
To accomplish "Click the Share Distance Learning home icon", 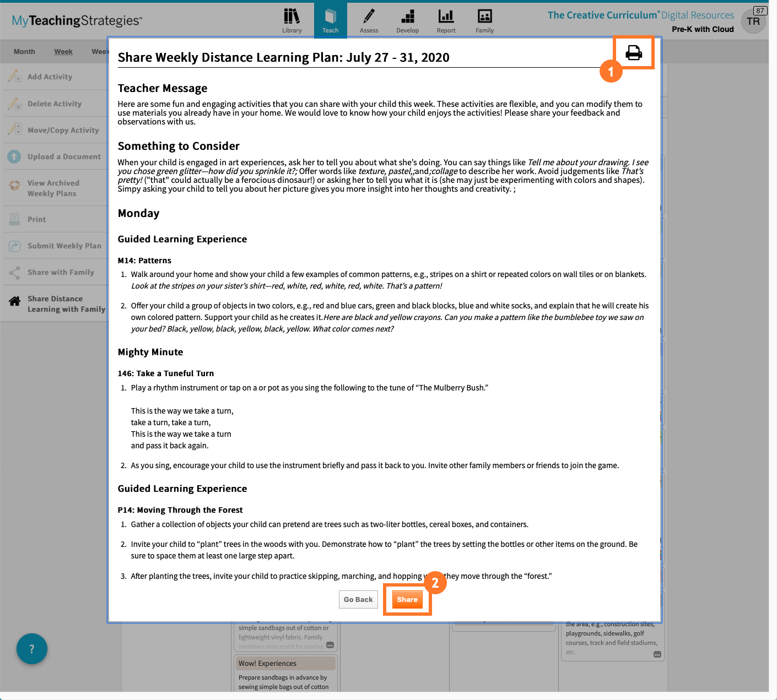I will (15, 301).
